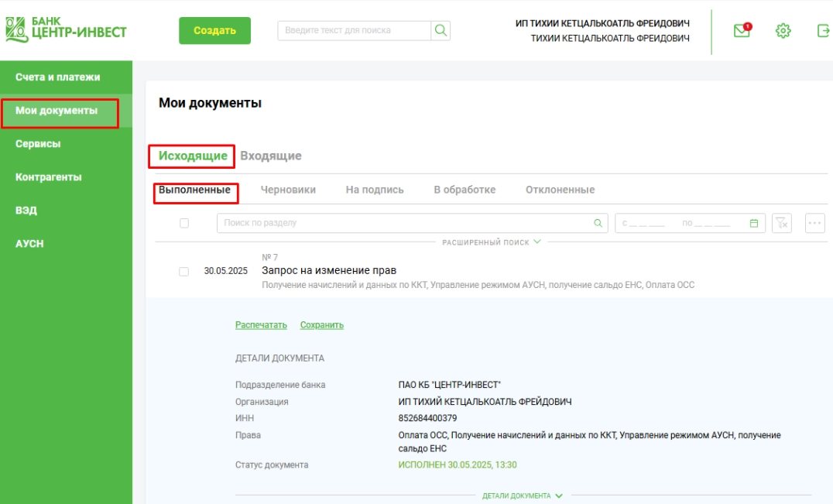The image size is (833, 504).
Task: Open the messages envelope icon
Action: (742, 31)
